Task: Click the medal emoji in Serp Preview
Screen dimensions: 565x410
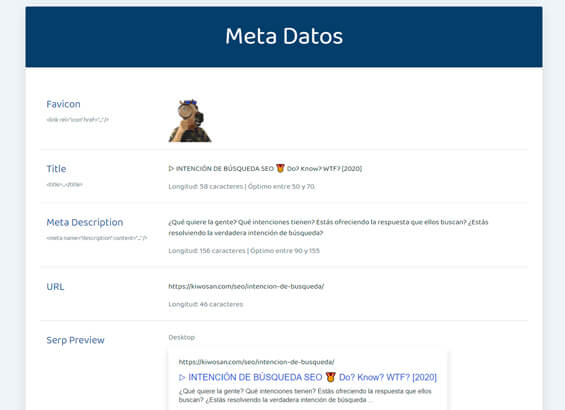Action: [330, 377]
